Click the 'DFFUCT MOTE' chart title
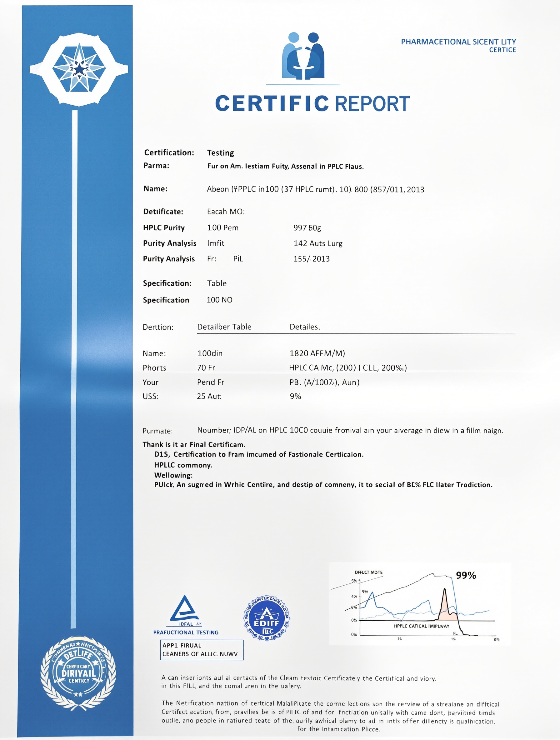The height and width of the screenshot is (740, 560). pos(369,573)
